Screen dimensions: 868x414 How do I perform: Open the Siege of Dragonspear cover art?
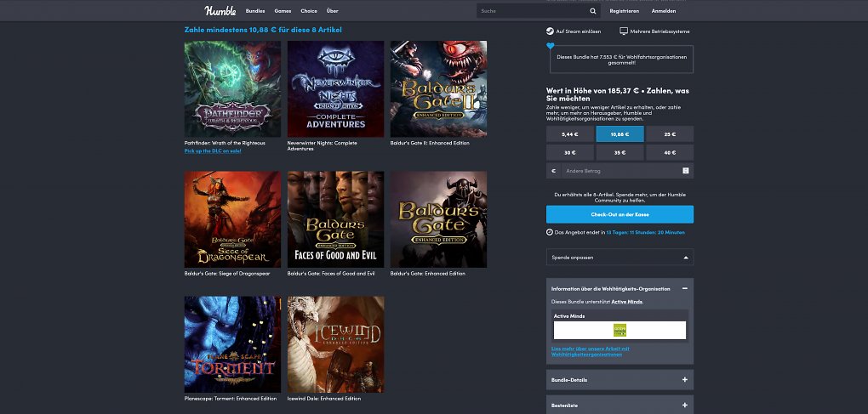[x=232, y=219]
